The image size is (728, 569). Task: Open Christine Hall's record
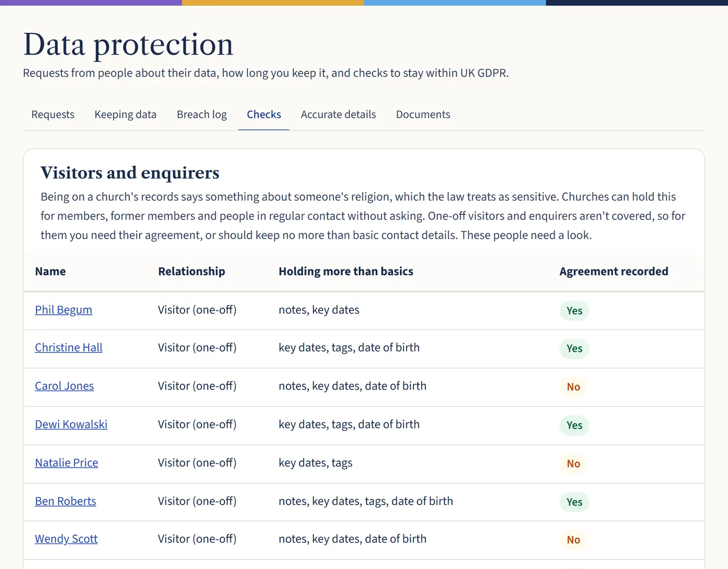(69, 348)
